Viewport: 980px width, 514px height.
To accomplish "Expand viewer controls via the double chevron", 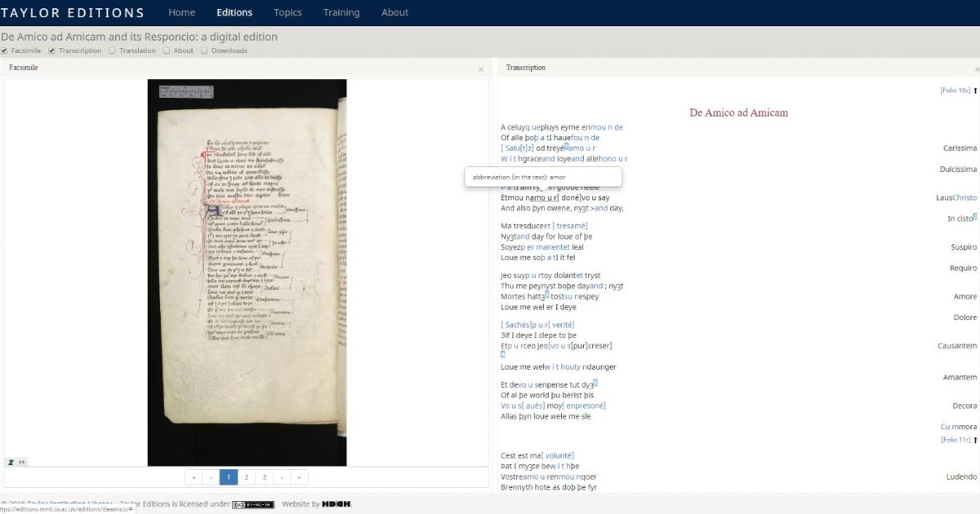I will (x=20, y=462).
